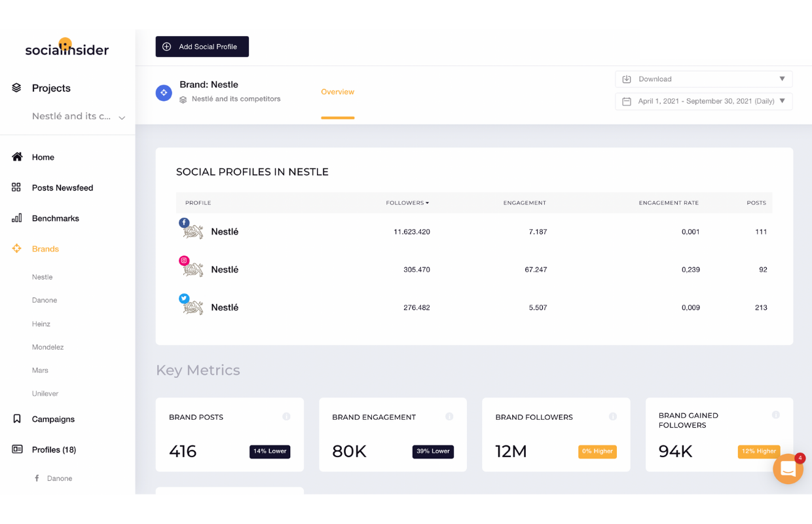Viewport: 812px width, 524px height.
Task: Click Facebook icon beside Danone profile
Action: point(37,478)
